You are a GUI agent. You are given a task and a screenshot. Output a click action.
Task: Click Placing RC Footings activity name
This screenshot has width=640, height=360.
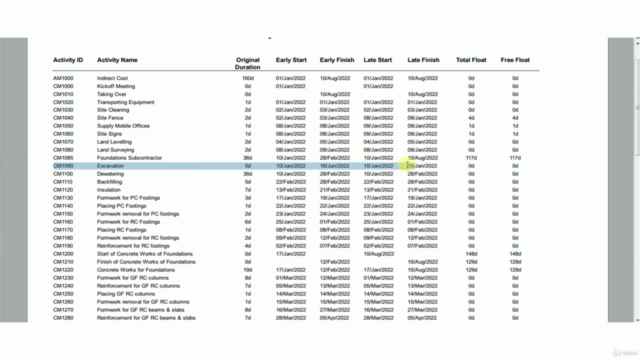[x=122, y=230]
